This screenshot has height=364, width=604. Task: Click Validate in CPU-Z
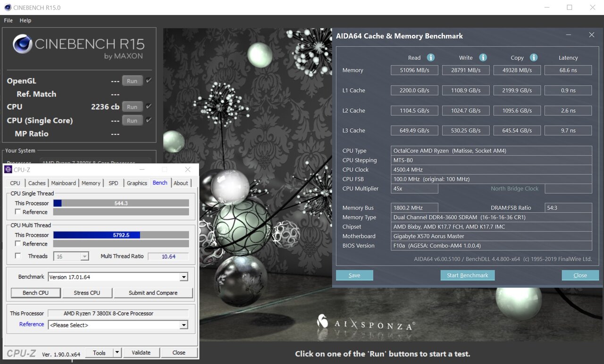pos(141,353)
